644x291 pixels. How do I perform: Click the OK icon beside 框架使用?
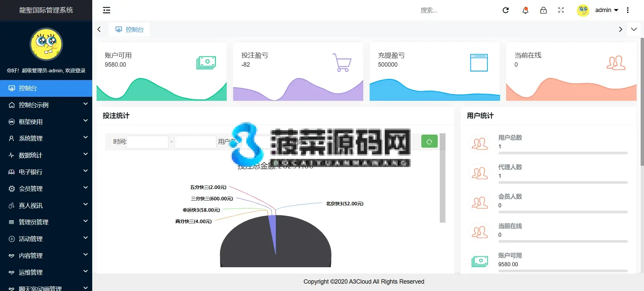[11, 122]
